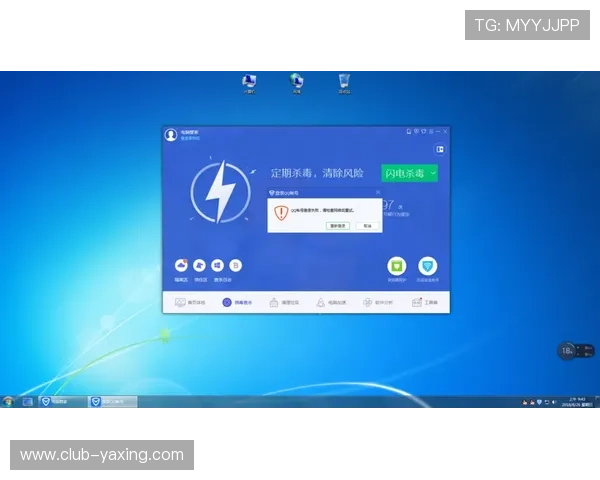Viewport: 600px width, 480px height.
Task: Click the taskbar clock and date
Action: click(x=577, y=402)
